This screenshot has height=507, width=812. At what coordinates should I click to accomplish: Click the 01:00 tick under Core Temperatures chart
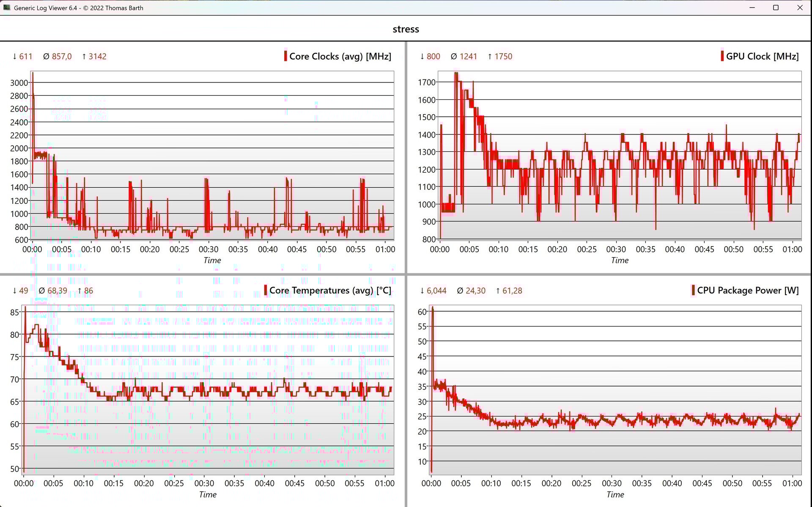click(384, 483)
